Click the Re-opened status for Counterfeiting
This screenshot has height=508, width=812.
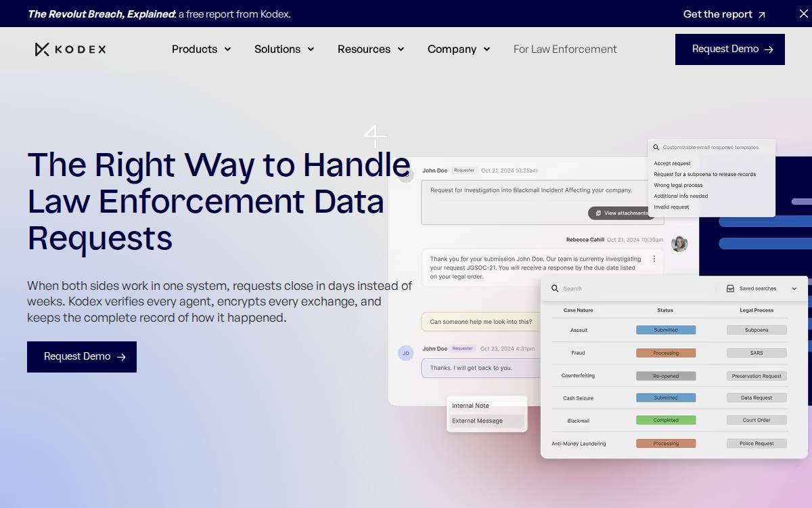666,376
